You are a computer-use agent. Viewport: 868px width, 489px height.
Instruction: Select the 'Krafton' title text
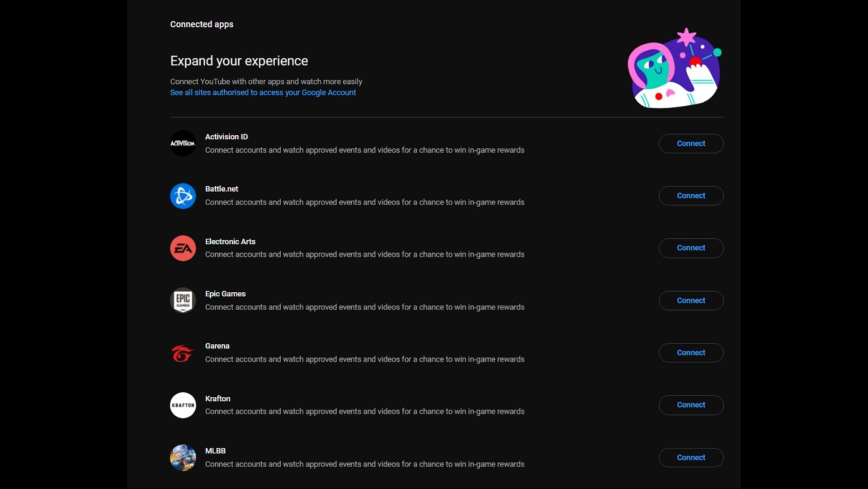tap(217, 399)
